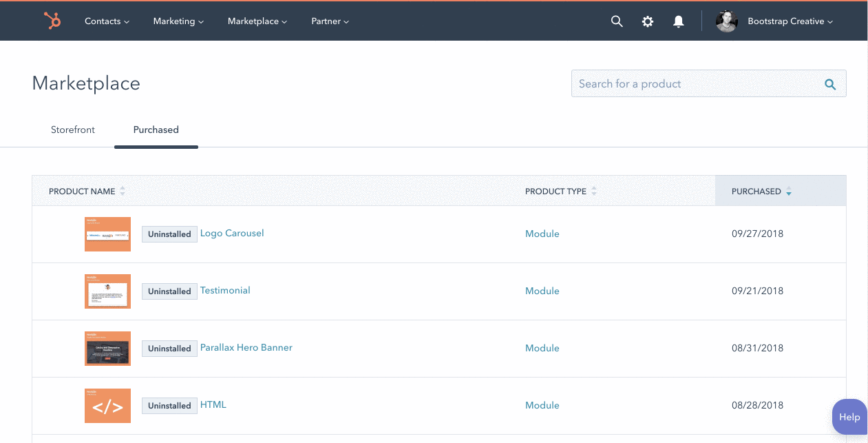Viewport: 868px width, 443px height.
Task: Switch to the Storefront tab
Action: coord(73,130)
